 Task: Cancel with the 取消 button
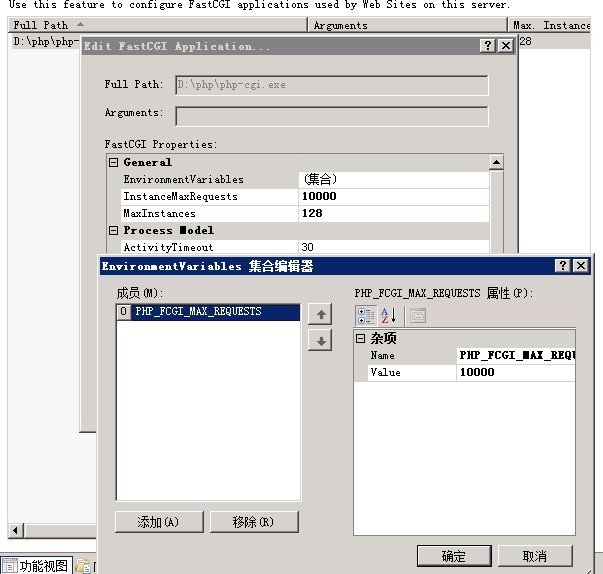pos(535,556)
